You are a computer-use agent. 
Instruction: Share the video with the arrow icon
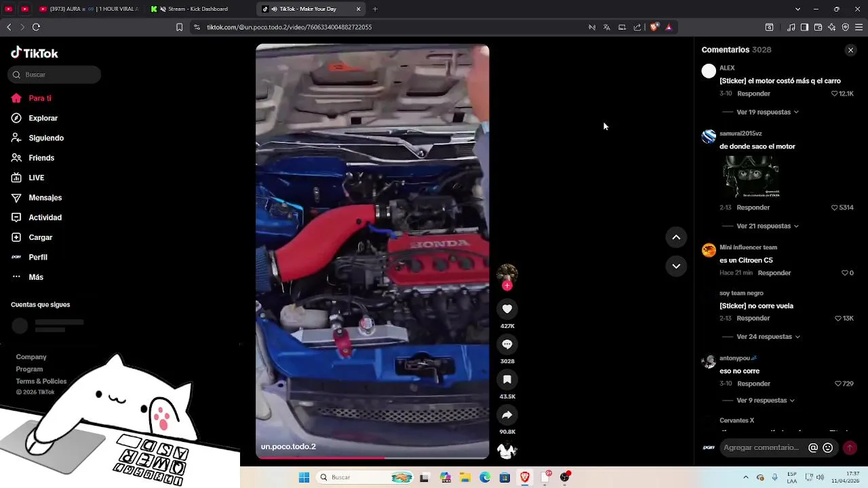507,415
